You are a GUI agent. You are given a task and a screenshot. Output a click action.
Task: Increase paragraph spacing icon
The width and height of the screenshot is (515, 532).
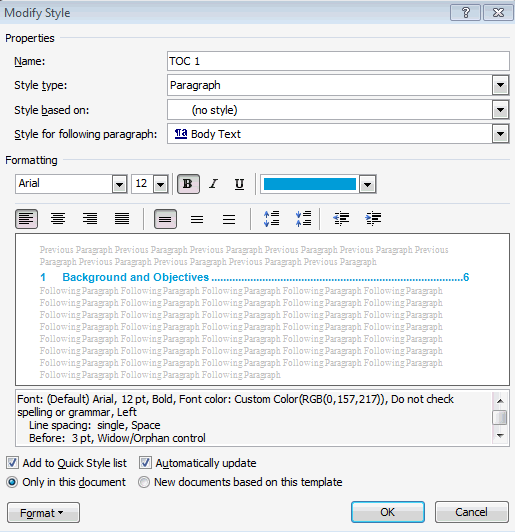pos(271,219)
